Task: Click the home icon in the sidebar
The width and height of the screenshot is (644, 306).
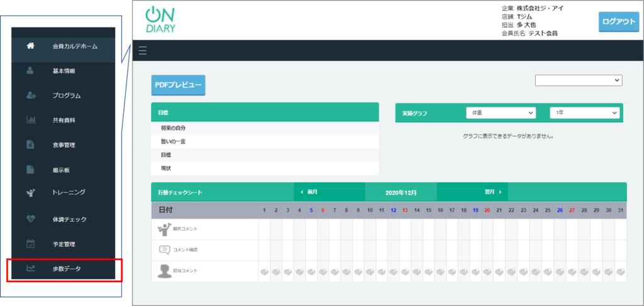Action: [x=30, y=46]
